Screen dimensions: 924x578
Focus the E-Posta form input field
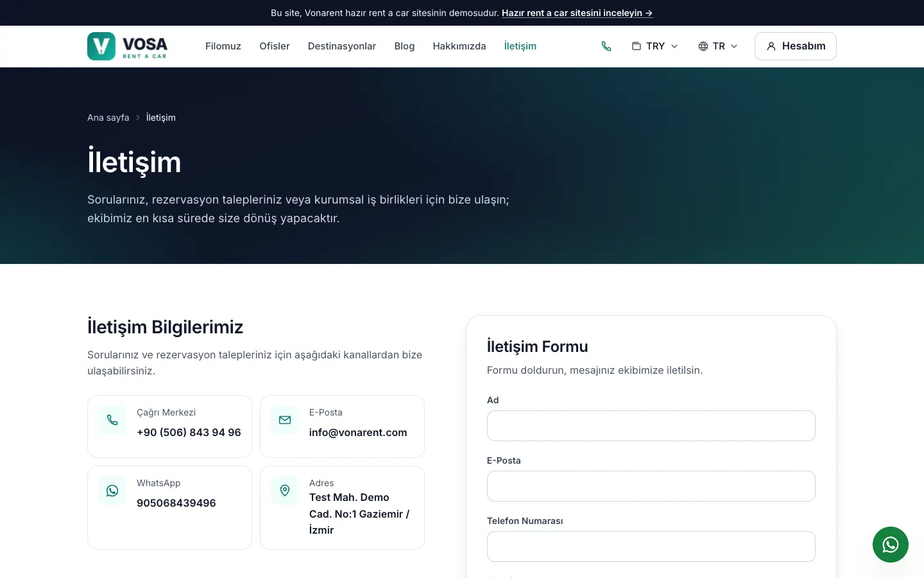651,486
